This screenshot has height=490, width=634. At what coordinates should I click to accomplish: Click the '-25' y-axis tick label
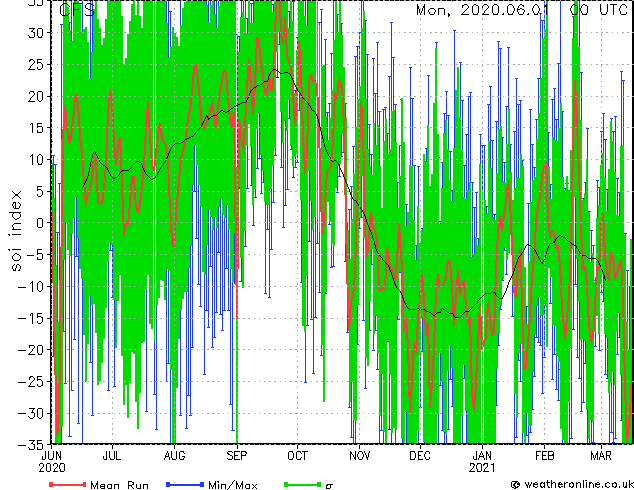tap(31, 381)
